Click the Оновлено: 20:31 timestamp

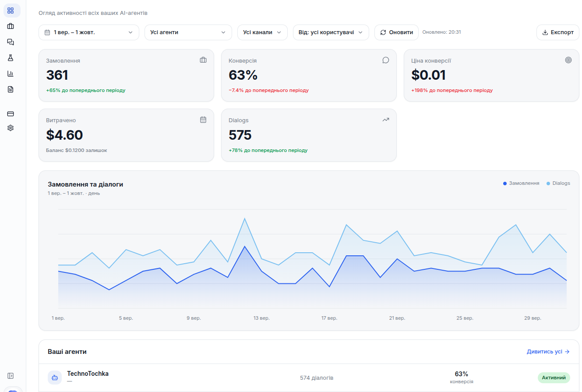(x=441, y=32)
